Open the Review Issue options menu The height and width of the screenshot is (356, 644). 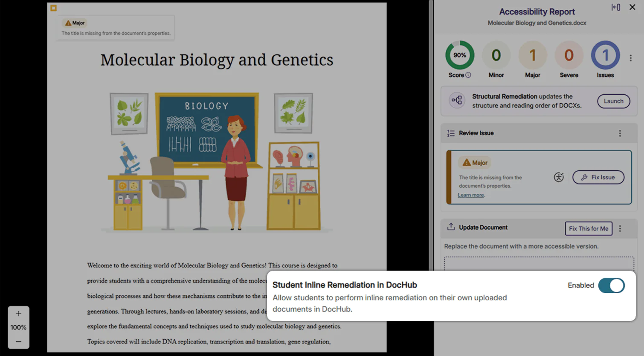[x=620, y=133]
